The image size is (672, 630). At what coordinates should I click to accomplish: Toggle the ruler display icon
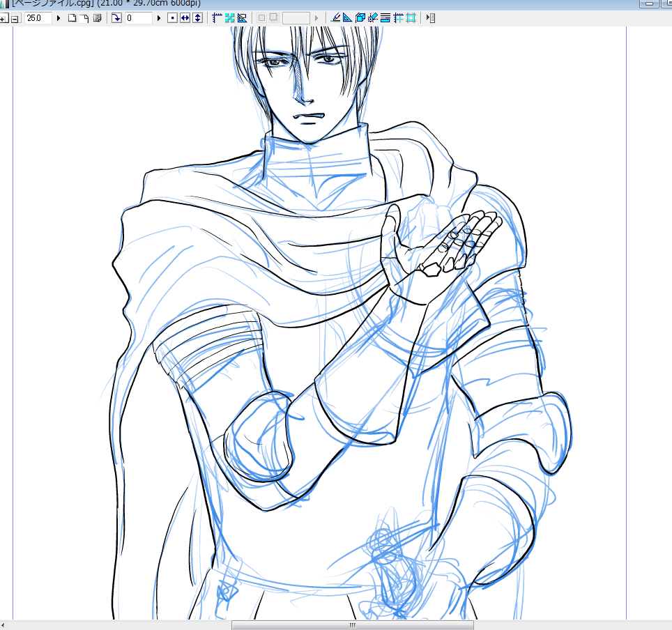pos(217,18)
